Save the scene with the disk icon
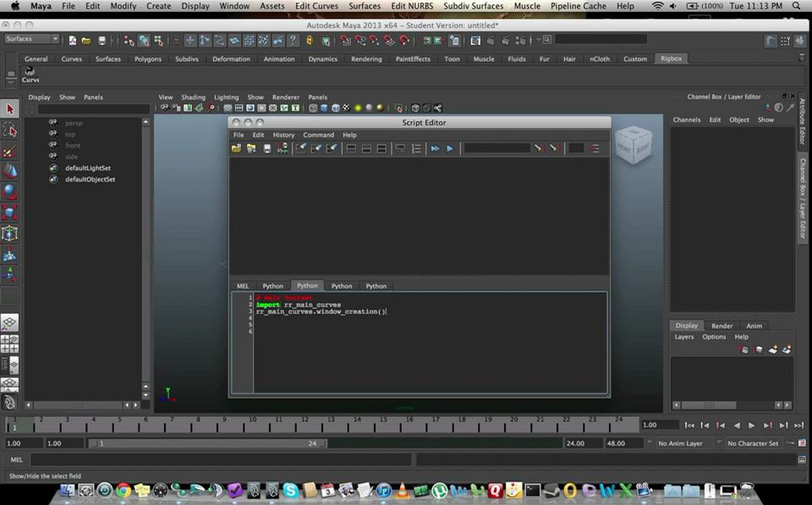Viewport: 812px width, 505px height. point(101,41)
